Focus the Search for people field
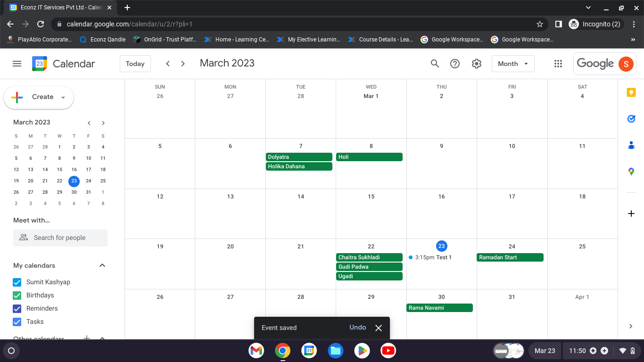The image size is (644, 362). click(60, 238)
